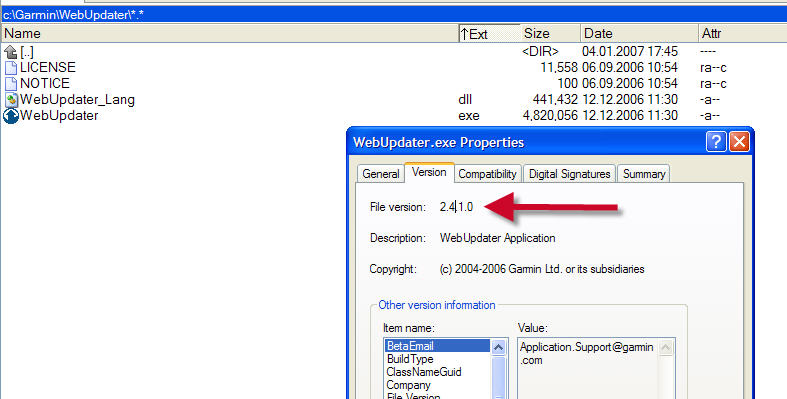Image resolution: width=787 pixels, height=399 pixels.
Task: Select the LICENSE file icon
Action: [x=11, y=68]
